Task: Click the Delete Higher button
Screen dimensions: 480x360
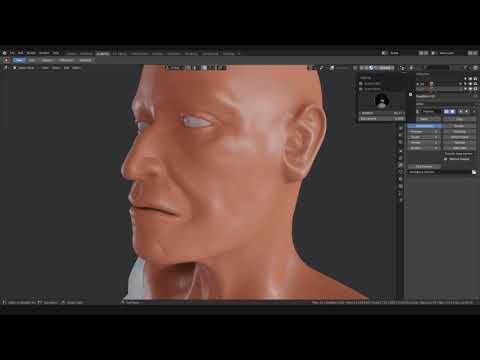Action: pos(459,137)
